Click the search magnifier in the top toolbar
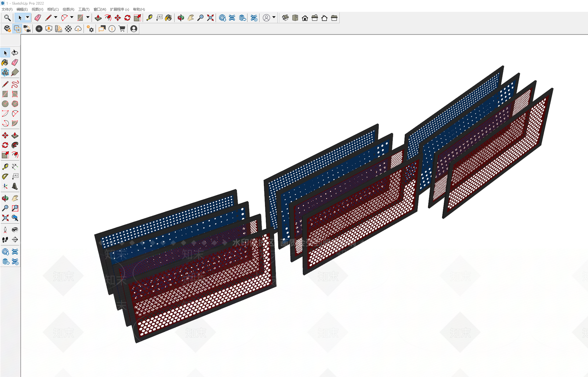 pyautogui.click(x=7, y=18)
